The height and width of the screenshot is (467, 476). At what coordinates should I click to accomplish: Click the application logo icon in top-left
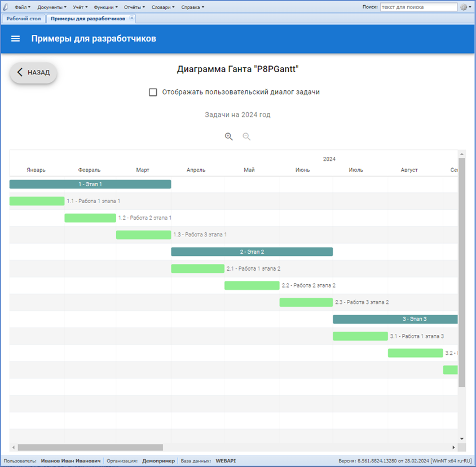[6, 7]
